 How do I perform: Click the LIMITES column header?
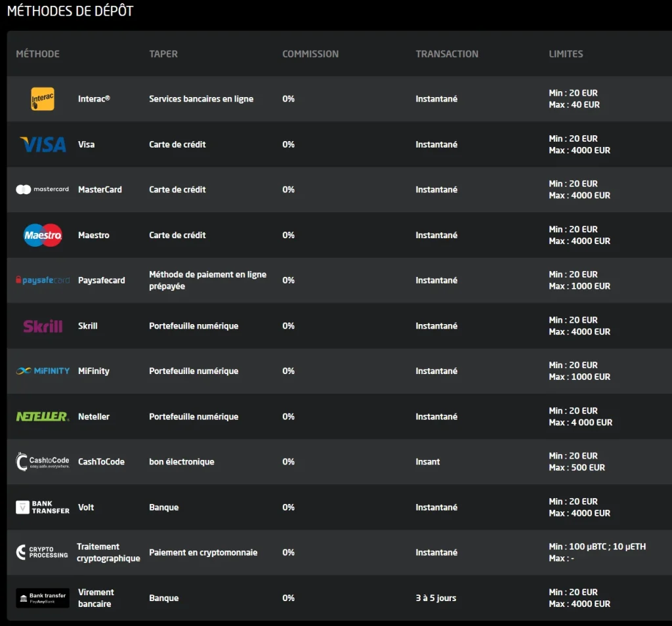click(x=566, y=54)
